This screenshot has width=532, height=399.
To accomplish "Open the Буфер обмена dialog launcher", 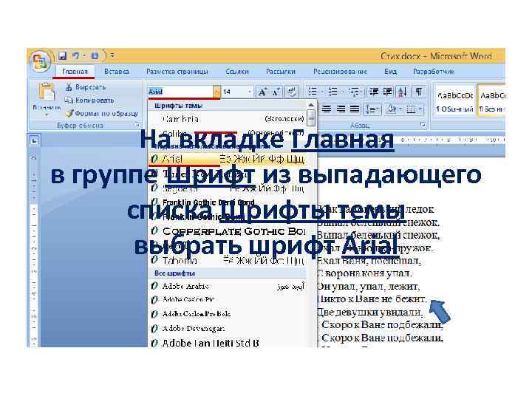I will click(x=137, y=125).
